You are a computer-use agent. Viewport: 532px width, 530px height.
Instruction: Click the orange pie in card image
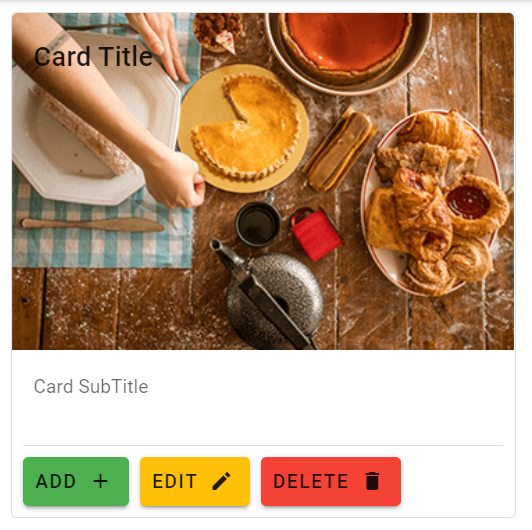click(246, 127)
